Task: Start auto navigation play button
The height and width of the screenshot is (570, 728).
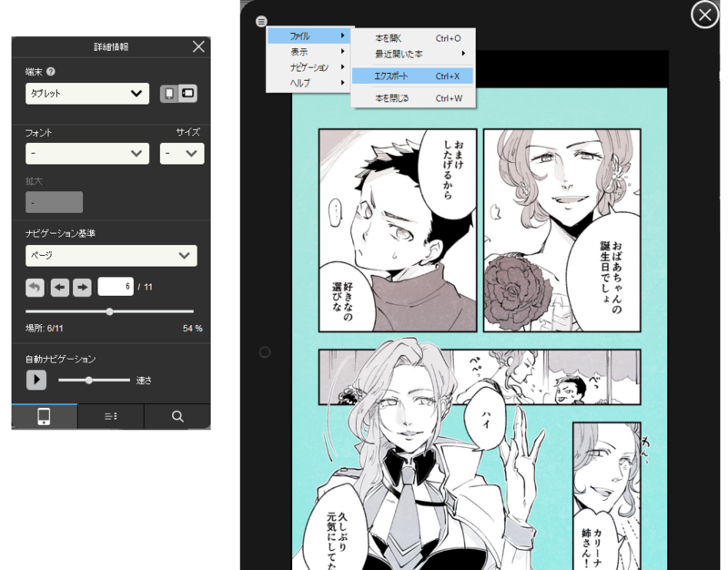Action: 36,380
